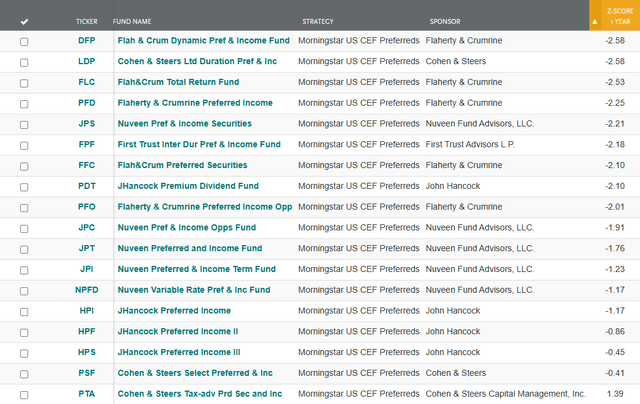
Task: Tick the checkbox for LDP row
Action: click(x=24, y=62)
